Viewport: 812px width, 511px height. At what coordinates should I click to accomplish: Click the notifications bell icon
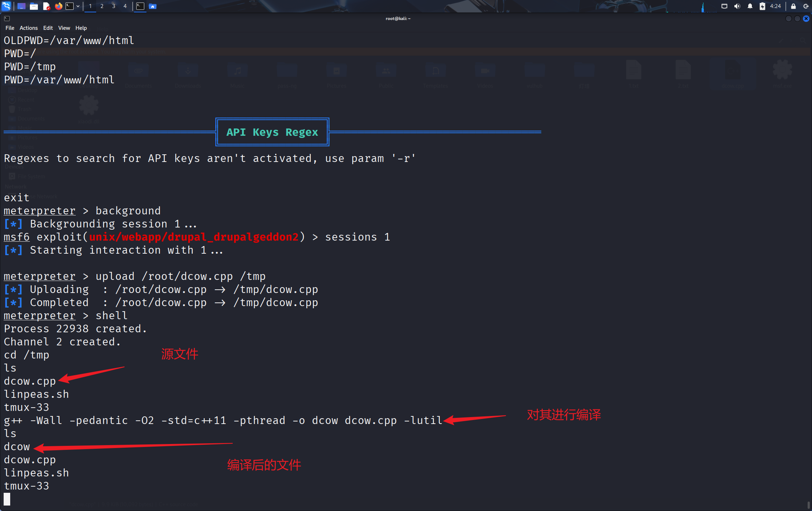click(750, 6)
